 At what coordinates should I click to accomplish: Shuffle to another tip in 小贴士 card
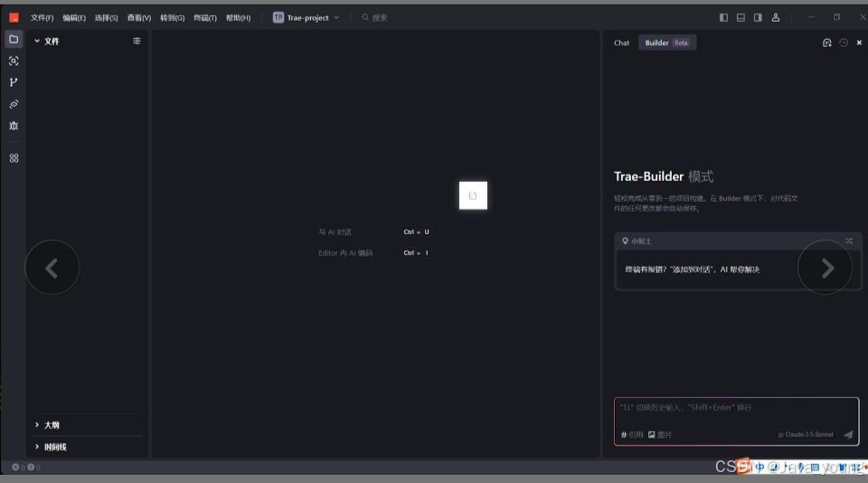click(x=849, y=241)
